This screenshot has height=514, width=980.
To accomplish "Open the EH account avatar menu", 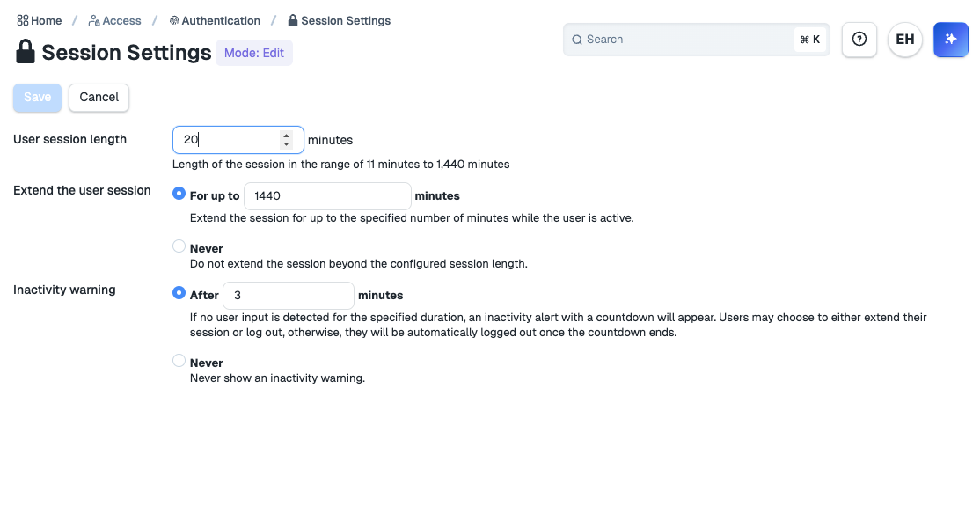I will click(905, 40).
